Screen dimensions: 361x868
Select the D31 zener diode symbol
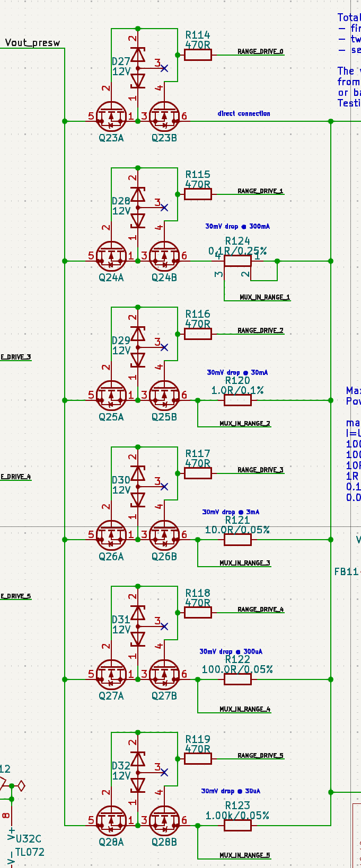(x=138, y=626)
